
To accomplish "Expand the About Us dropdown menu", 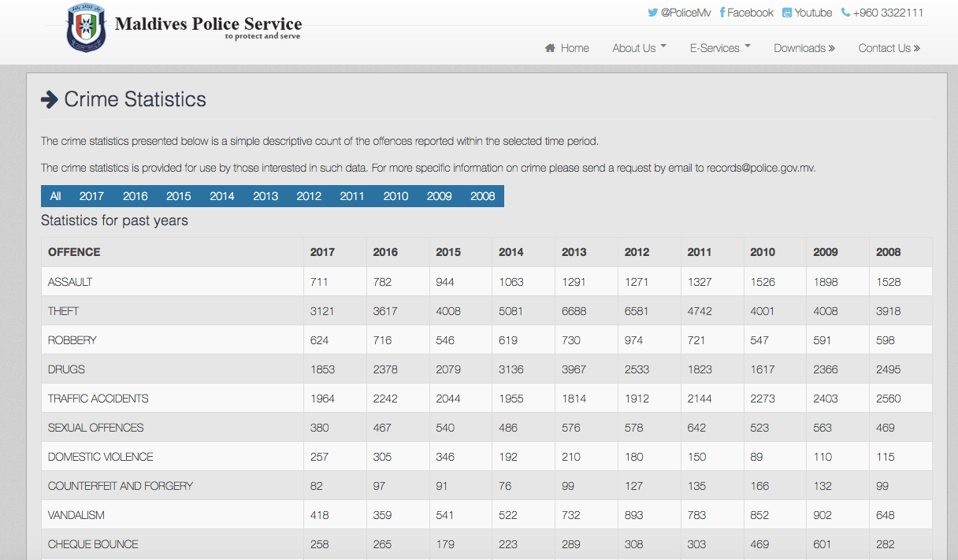I will point(640,48).
